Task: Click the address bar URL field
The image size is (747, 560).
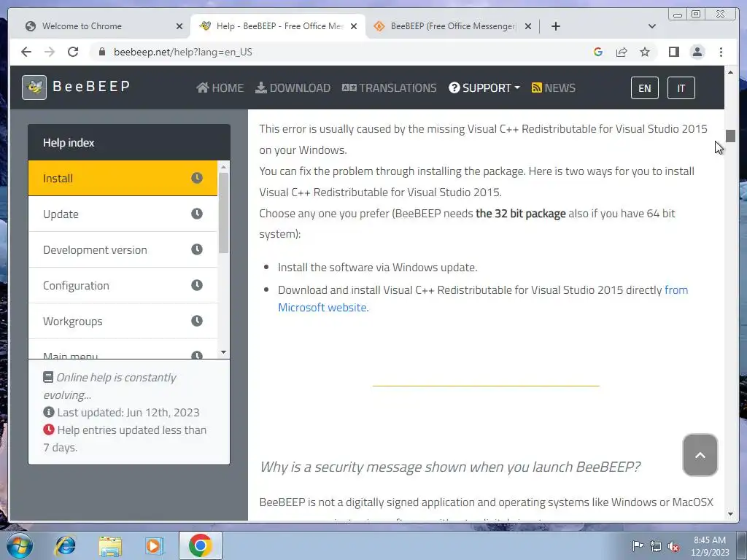Action: (x=343, y=52)
